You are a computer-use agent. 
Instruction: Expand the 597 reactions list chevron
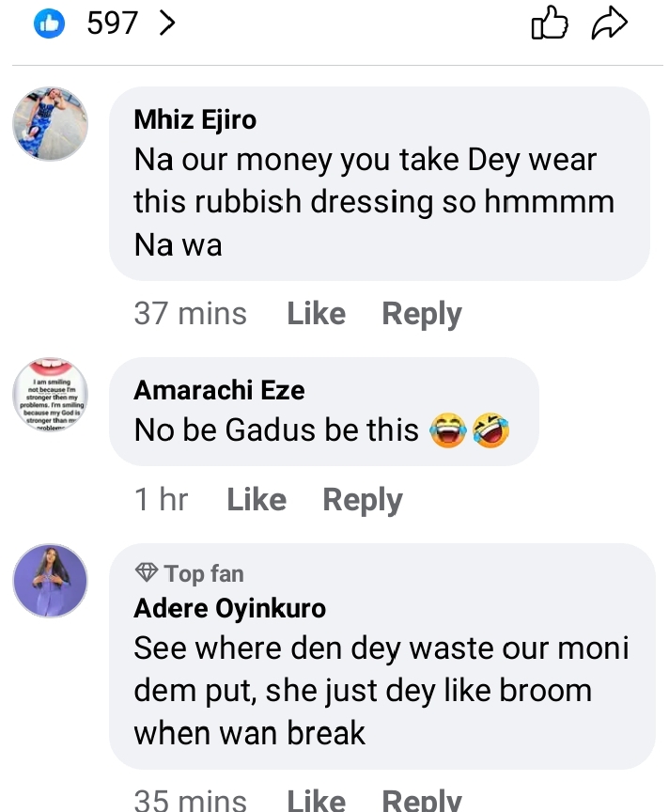pyautogui.click(x=167, y=23)
